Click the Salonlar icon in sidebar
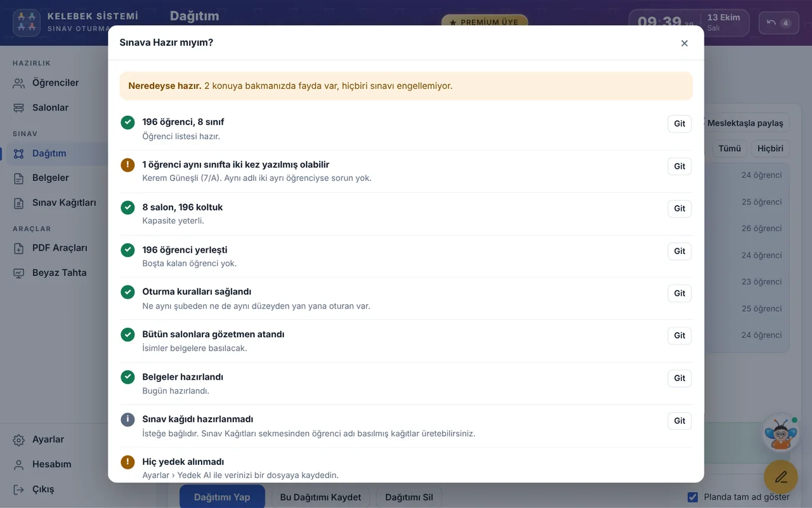Screen dimensions: 812x508 (x=19, y=108)
